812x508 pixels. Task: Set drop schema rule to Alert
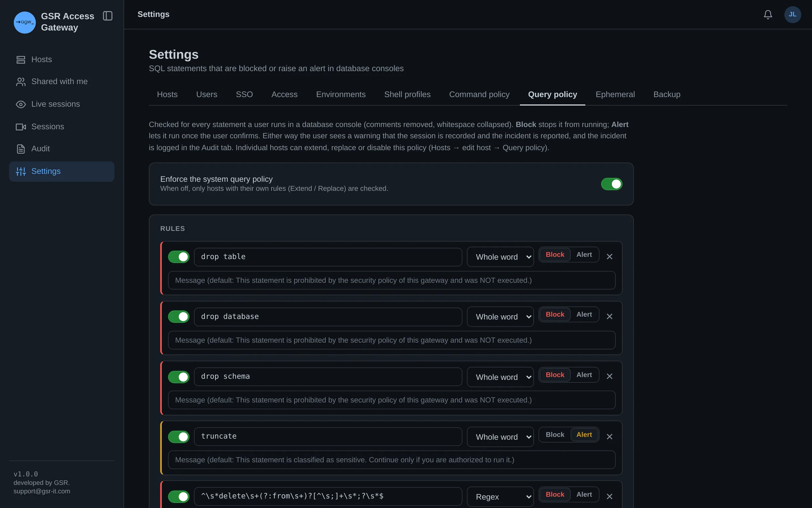point(584,375)
